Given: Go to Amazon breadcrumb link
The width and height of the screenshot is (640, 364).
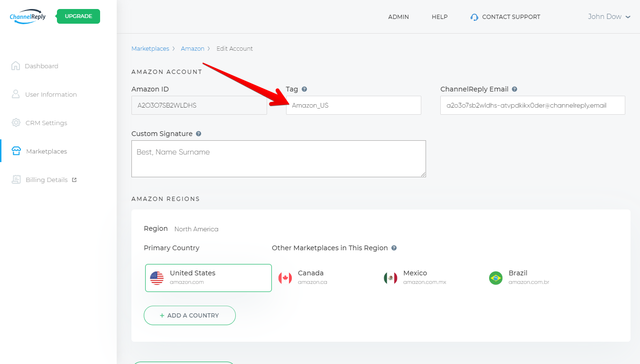Looking at the screenshot, I should coord(193,49).
